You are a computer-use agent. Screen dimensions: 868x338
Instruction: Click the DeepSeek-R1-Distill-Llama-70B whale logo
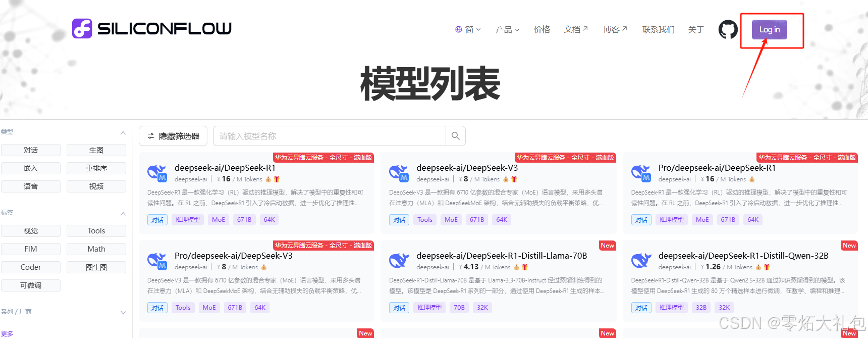[399, 261]
